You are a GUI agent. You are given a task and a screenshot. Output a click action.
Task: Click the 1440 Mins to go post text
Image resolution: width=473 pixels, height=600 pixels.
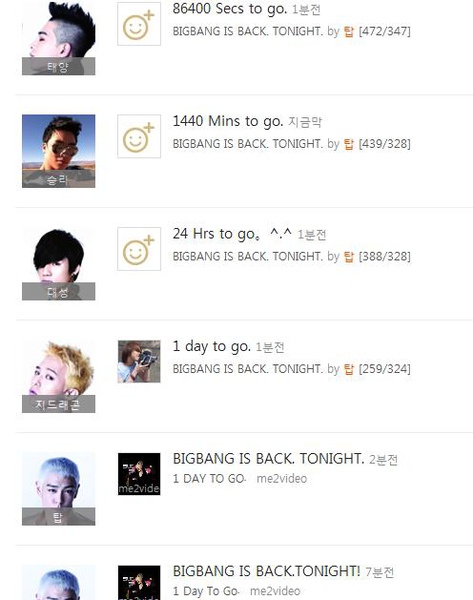[228, 121]
